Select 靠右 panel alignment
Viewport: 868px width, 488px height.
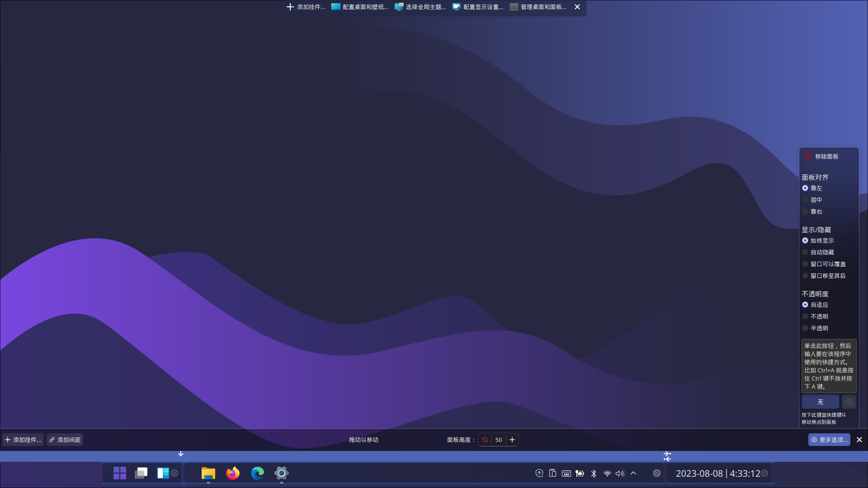[812, 211]
